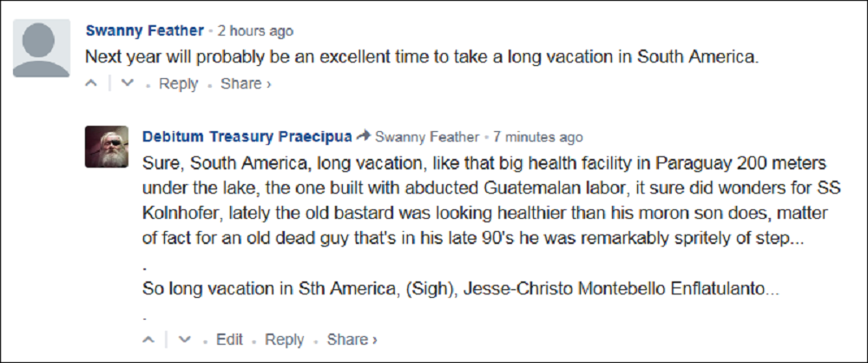Jump to parent via the 'Swanny Feather' reply reference
Viewport: 868px width, 363px height.
coord(427,136)
